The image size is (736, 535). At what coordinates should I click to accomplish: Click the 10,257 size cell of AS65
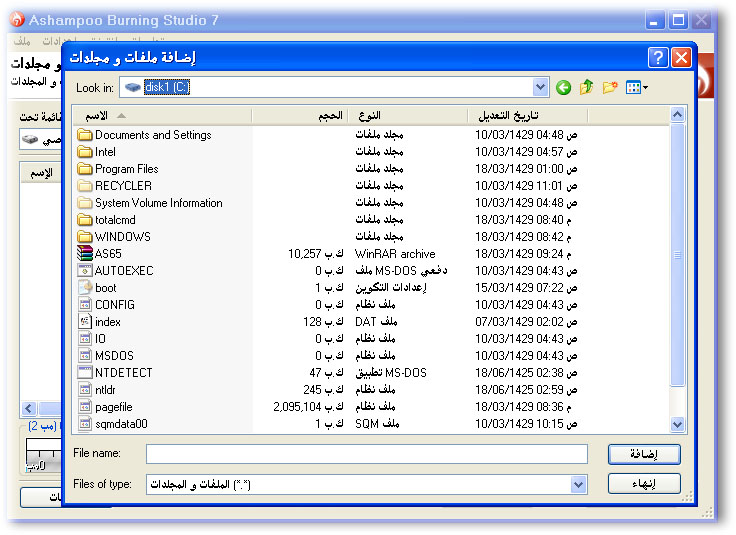point(315,254)
